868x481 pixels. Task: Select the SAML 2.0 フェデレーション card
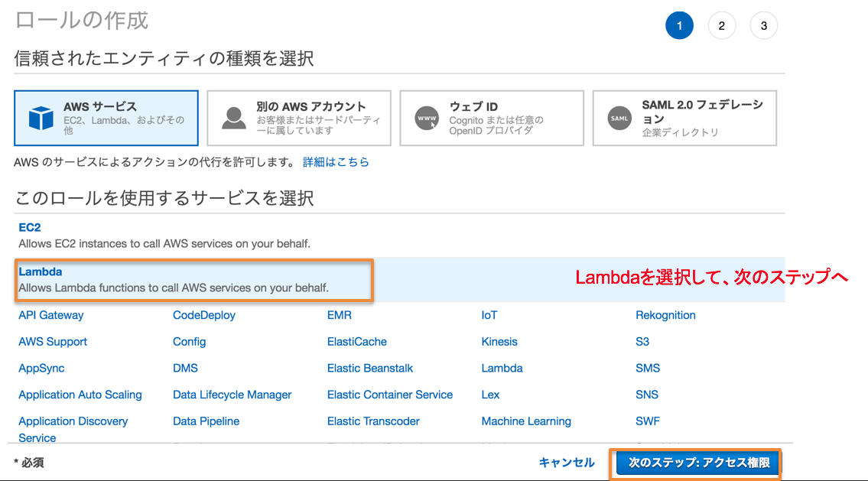pos(684,118)
